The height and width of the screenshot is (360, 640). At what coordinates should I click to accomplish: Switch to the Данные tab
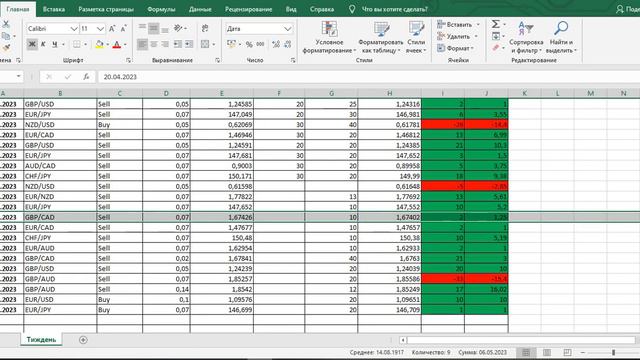coord(200,9)
